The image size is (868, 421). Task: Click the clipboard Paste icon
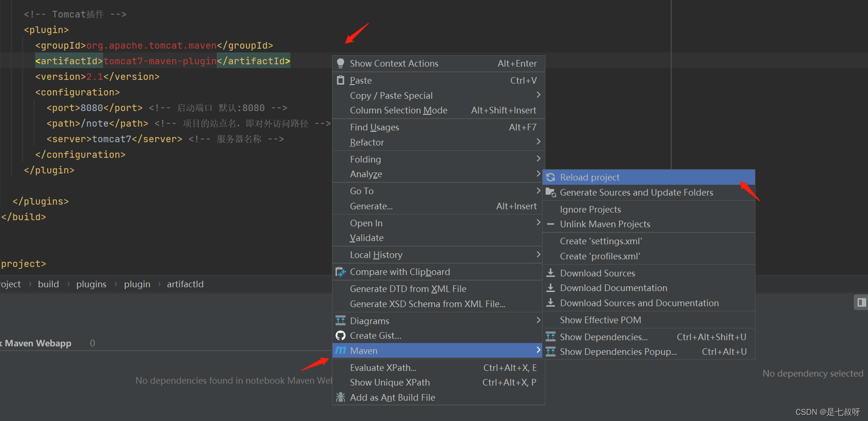point(340,80)
